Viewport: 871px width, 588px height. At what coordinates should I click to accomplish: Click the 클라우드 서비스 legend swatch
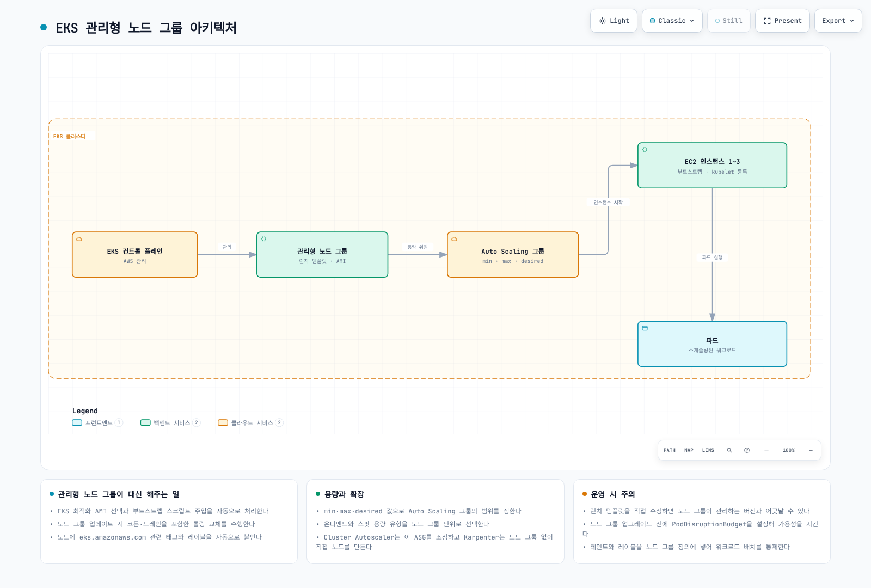point(223,422)
